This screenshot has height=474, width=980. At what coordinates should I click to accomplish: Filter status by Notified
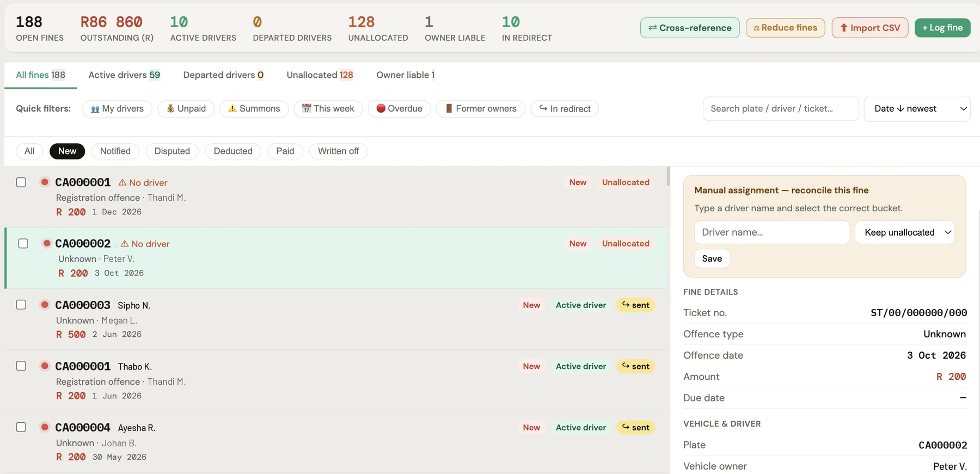tap(115, 151)
